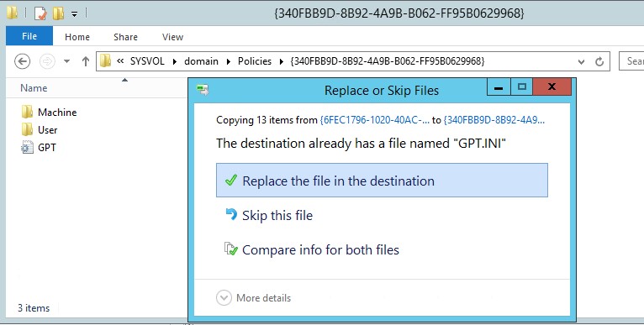Click the User folder icon
644x325 pixels.
tap(27, 129)
